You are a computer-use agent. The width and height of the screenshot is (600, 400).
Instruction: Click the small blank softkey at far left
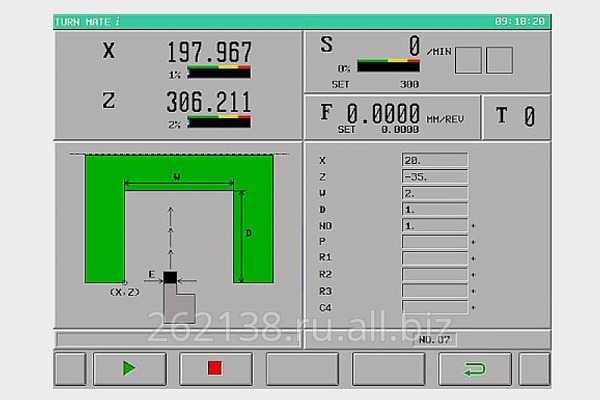(x=70, y=368)
